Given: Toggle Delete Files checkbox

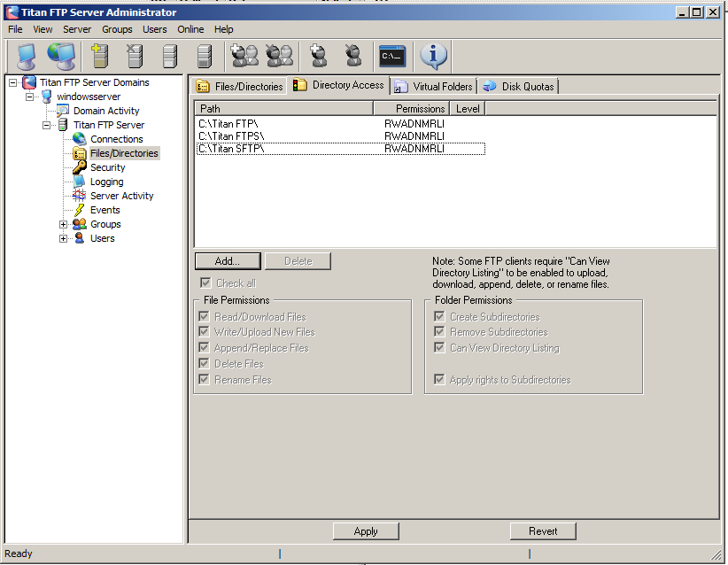Looking at the screenshot, I should (x=204, y=363).
